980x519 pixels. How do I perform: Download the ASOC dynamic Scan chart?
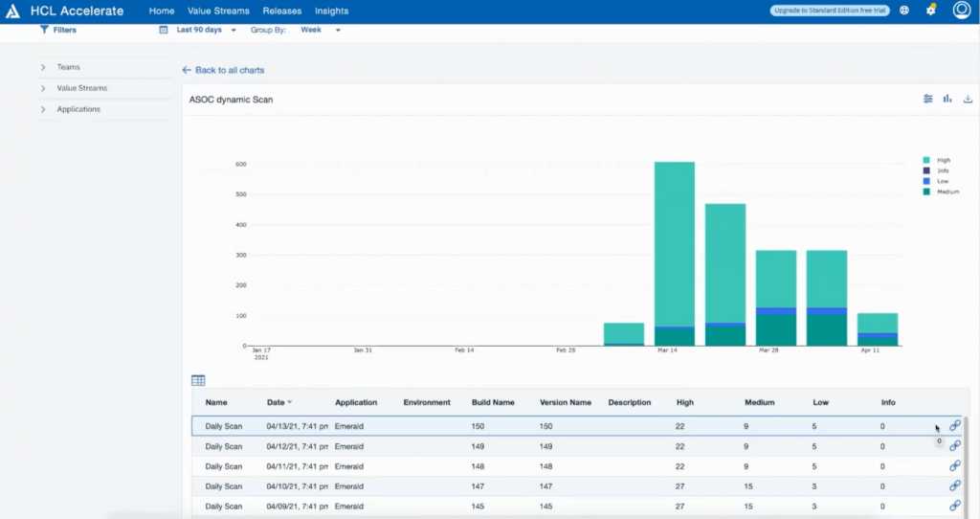pyautogui.click(x=968, y=99)
